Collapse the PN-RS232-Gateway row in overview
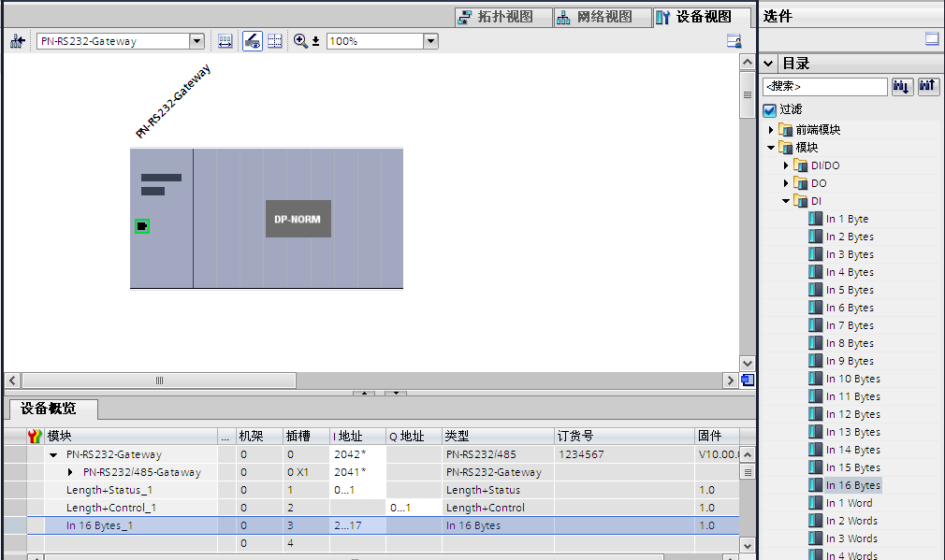Image resolution: width=945 pixels, height=560 pixels. coord(53,455)
